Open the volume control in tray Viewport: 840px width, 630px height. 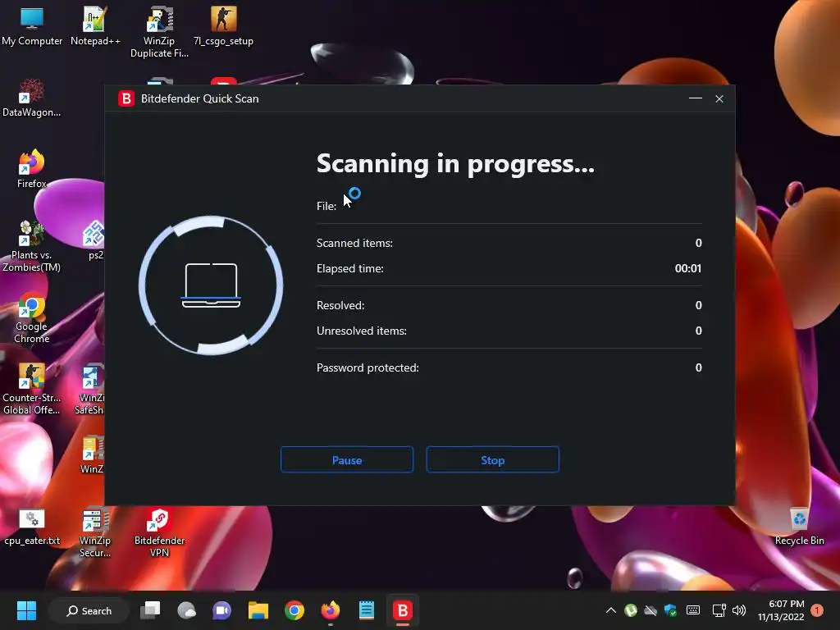pyautogui.click(x=739, y=610)
